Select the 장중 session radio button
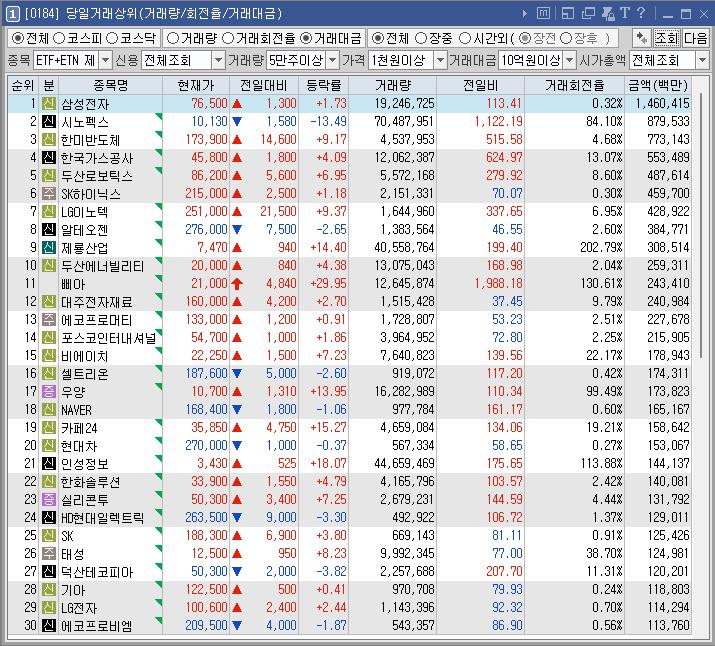Image resolution: width=715 pixels, height=646 pixels. tap(421, 38)
